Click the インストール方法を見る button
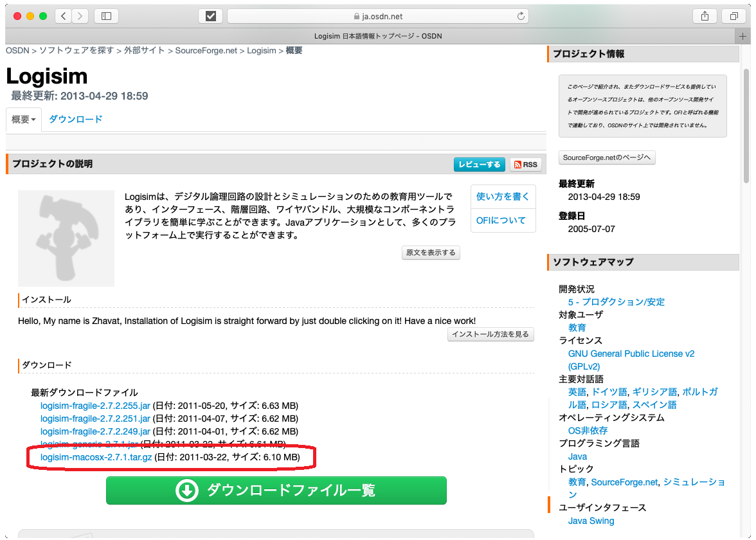Viewport: 756px width, 540px height. point(491,334)
